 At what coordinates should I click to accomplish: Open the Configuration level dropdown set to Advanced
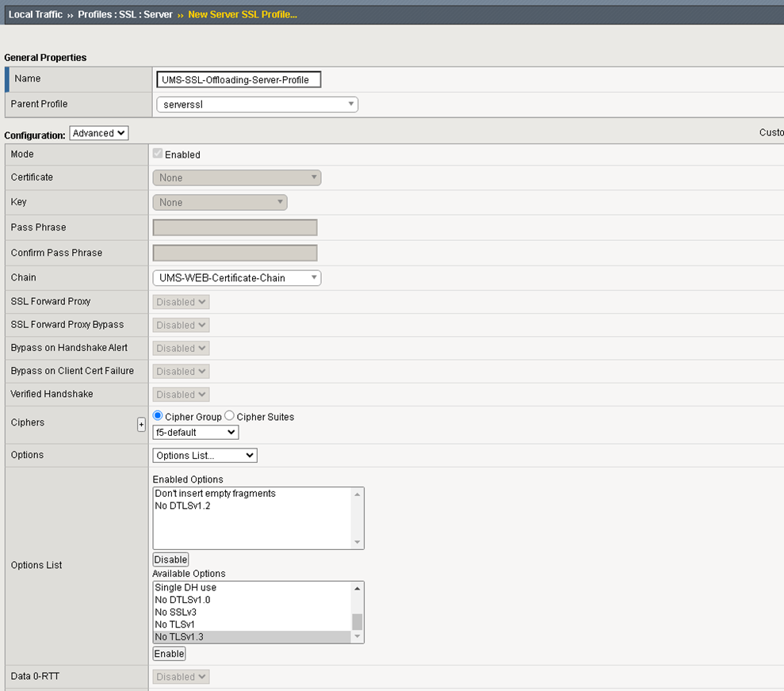[98, 132]
